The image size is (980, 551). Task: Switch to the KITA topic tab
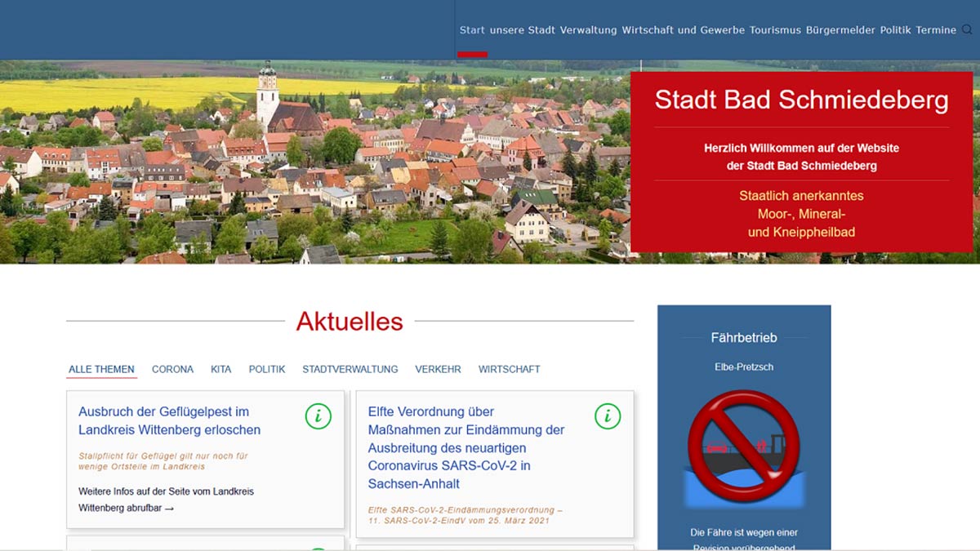(x=220, y=369)
